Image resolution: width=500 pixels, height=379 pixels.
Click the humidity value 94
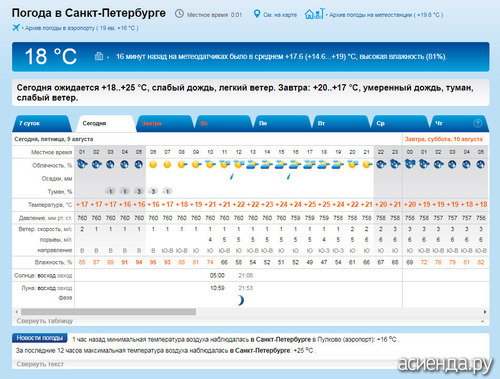click(x=139, y=262)
